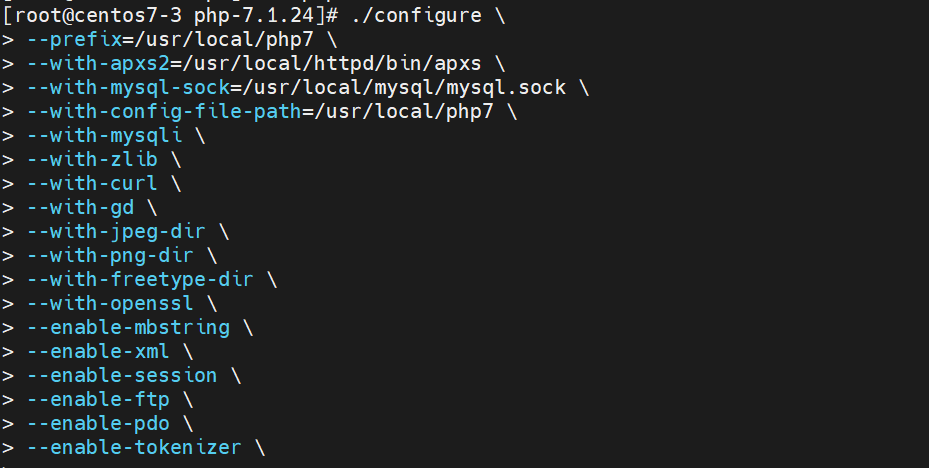Click the --enable-mbstring option

point(127,327)
